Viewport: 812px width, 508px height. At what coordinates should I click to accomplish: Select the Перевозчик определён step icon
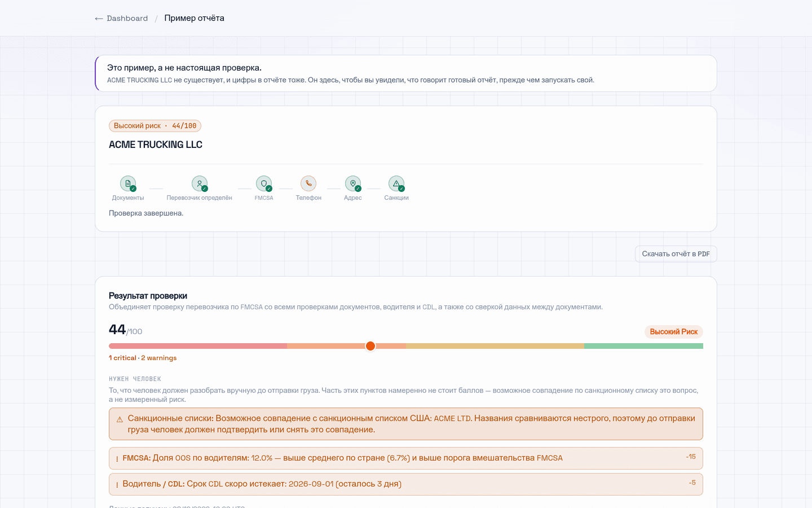click(200, 183)
